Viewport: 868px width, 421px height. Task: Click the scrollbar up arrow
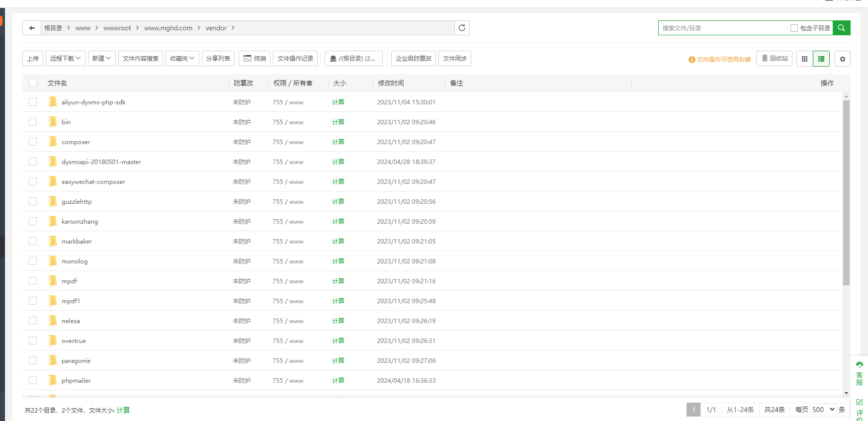click(x=846, y=96)
